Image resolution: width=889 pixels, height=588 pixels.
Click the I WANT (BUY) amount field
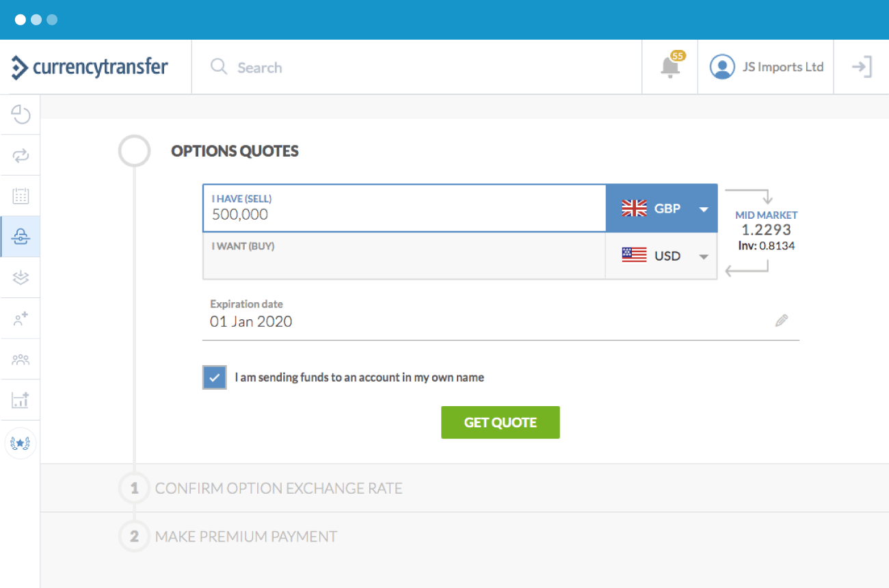[404, 256]
